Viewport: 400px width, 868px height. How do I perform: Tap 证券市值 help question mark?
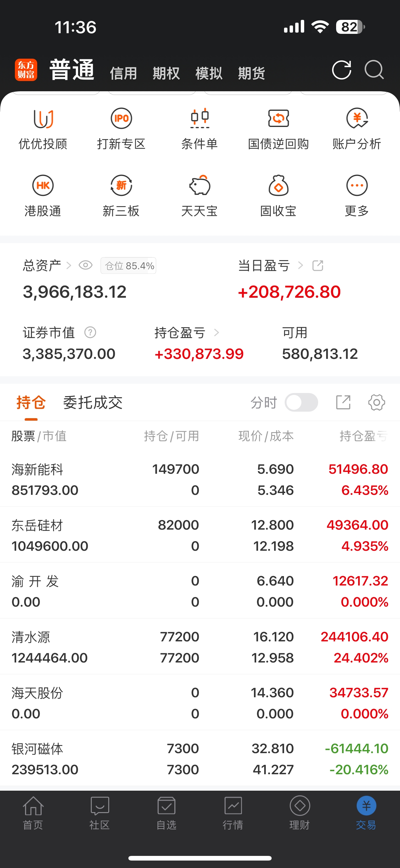pos(90,332)
